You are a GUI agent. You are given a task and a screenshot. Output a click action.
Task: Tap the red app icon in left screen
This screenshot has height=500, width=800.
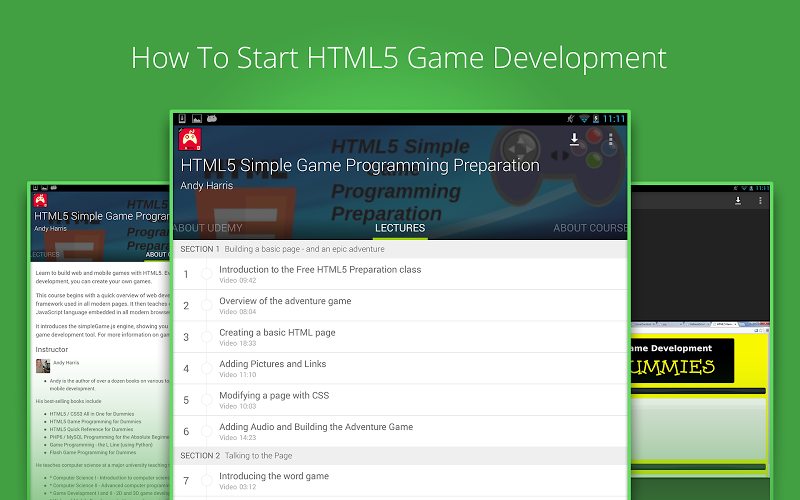click(x=40, y=200)
